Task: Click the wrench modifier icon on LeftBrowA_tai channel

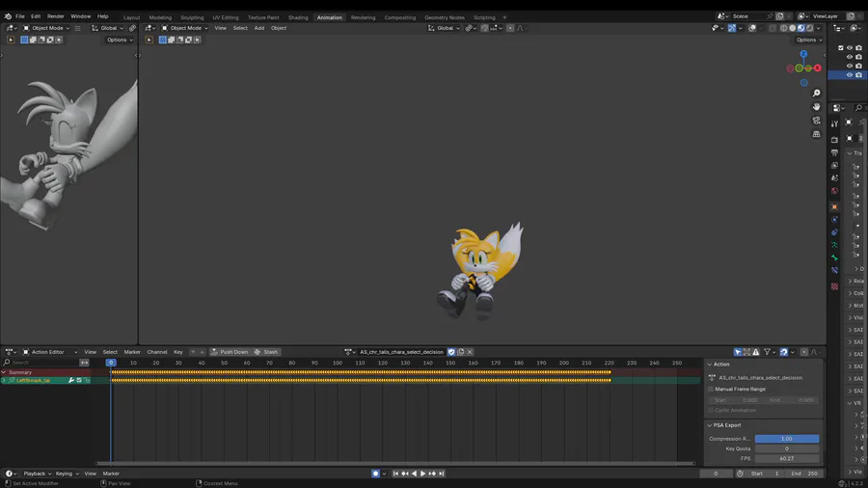Action: (71, 380)
